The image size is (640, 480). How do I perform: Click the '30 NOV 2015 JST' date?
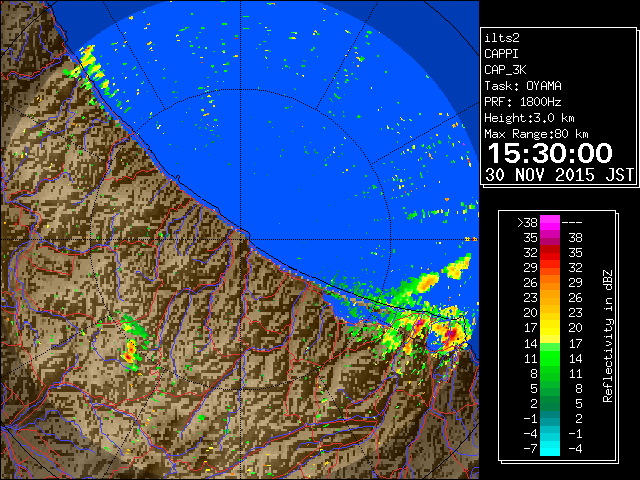pyautogui.click(x=560, y=175)
